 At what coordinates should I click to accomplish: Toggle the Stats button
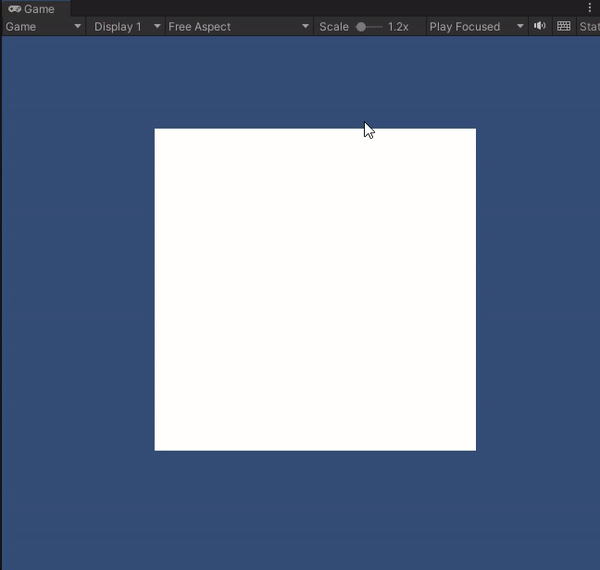click(x=589, y=26)
